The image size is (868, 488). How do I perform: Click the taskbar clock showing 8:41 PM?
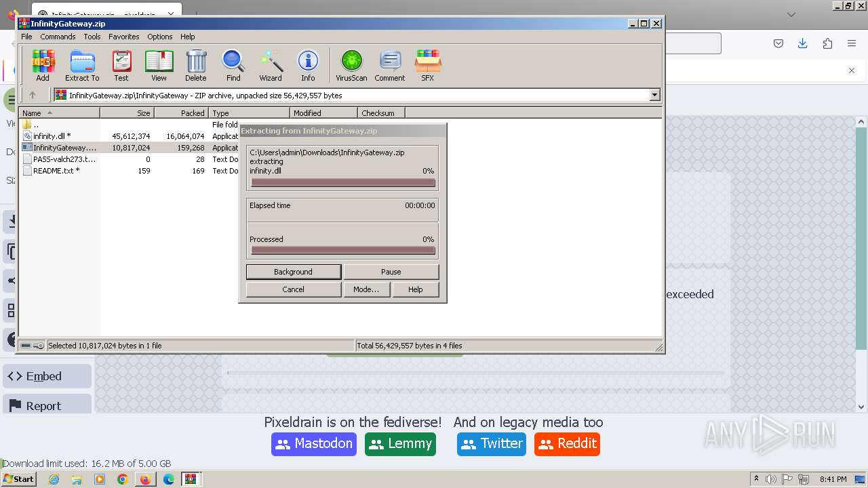click(x=833, y=479)
